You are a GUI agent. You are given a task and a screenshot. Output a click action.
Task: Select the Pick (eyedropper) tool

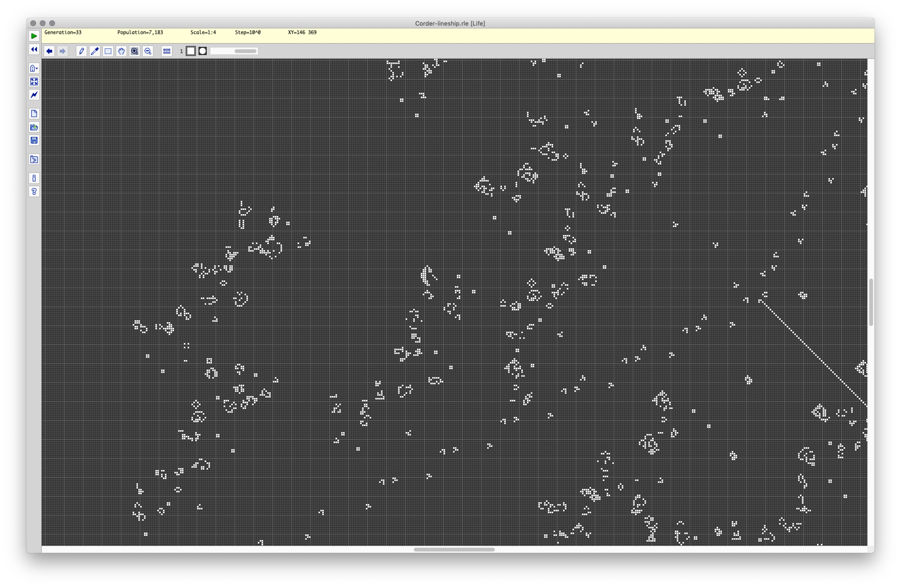pyautogui.click(x=95, y=51)
